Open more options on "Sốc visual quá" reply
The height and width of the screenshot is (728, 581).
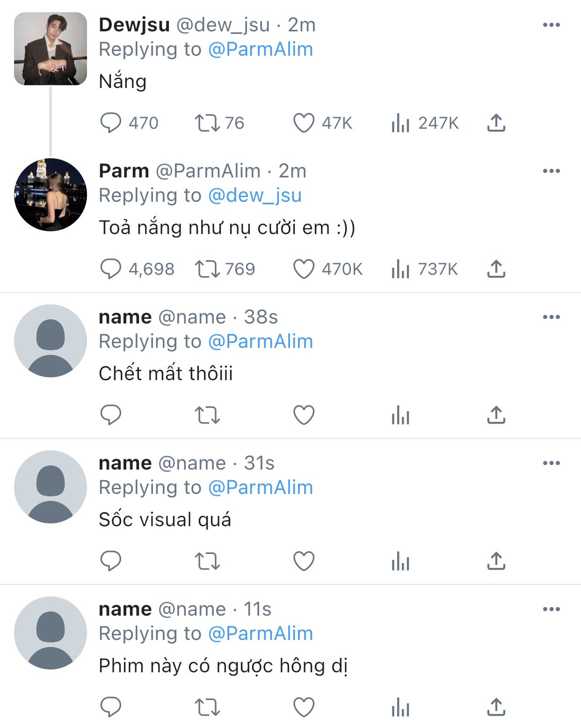pos(551,463)
